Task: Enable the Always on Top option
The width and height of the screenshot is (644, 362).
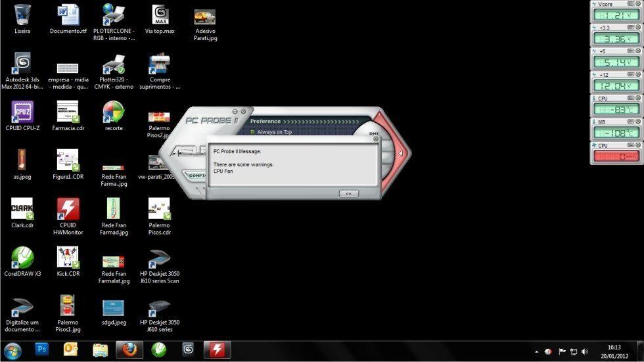Action: tap(254, 132)
